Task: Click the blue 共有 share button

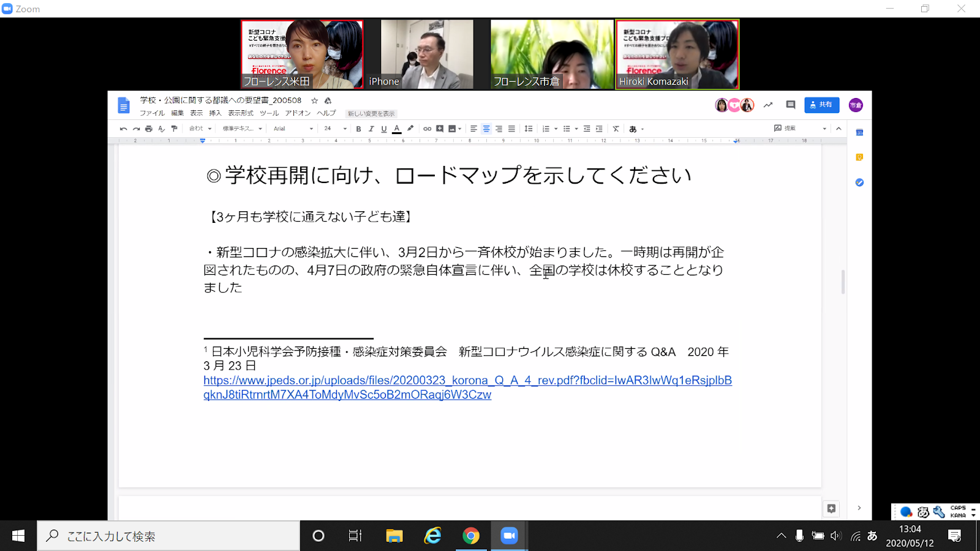Action: pos(821,105)
